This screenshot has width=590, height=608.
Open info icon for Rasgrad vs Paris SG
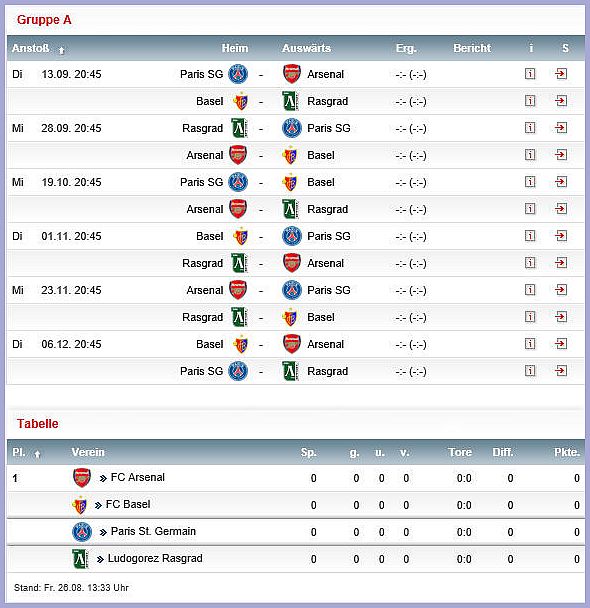(530, 128)
